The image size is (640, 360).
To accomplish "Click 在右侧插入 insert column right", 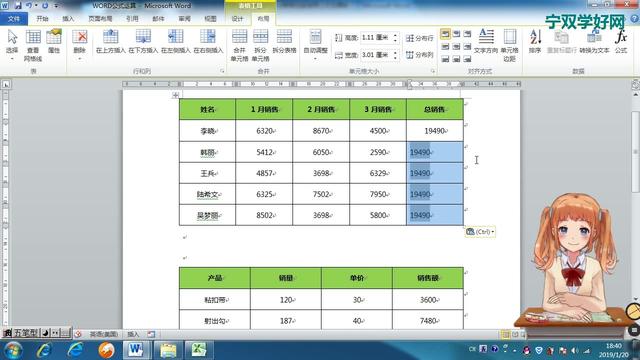I will [208, 42].
